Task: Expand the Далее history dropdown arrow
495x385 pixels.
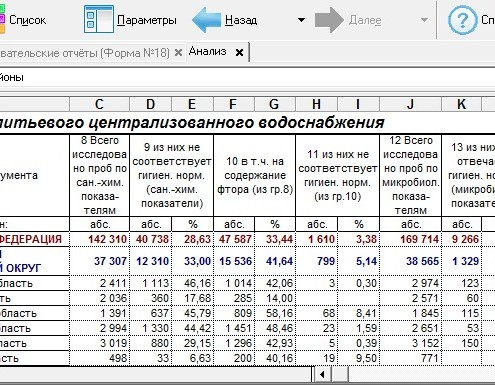Action: [x=424, y=20]
